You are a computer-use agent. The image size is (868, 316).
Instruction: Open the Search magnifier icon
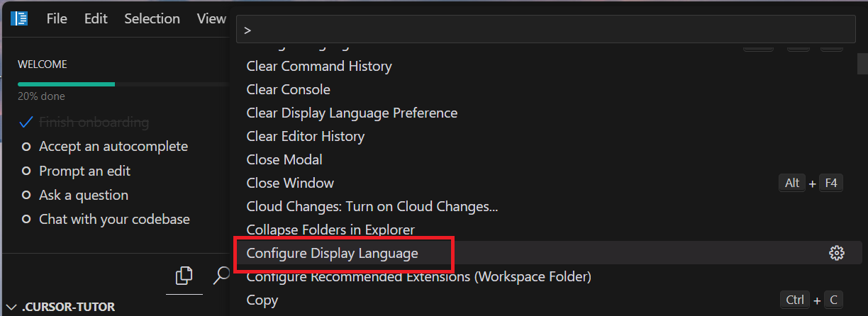pos(222,274)
